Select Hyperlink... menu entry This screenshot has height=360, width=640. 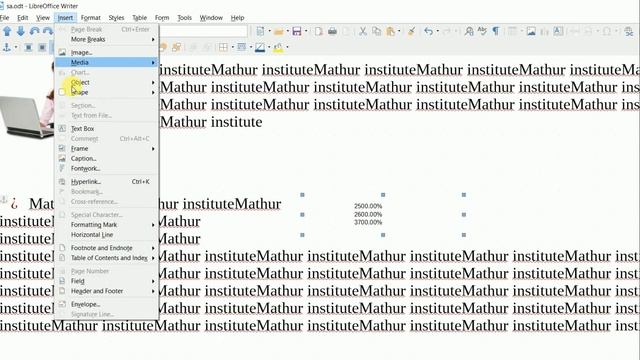point(107,182)
